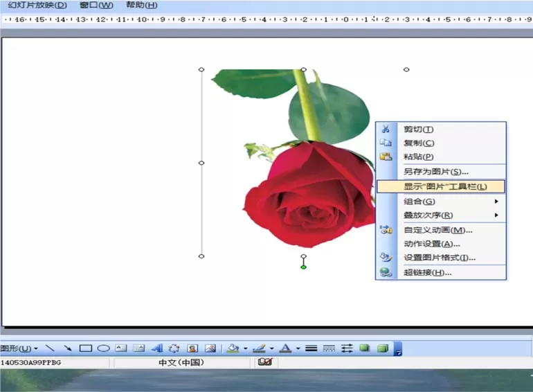Insert clip art from drawing toolbar
The image size is (533, 392).
coord(192,348)
